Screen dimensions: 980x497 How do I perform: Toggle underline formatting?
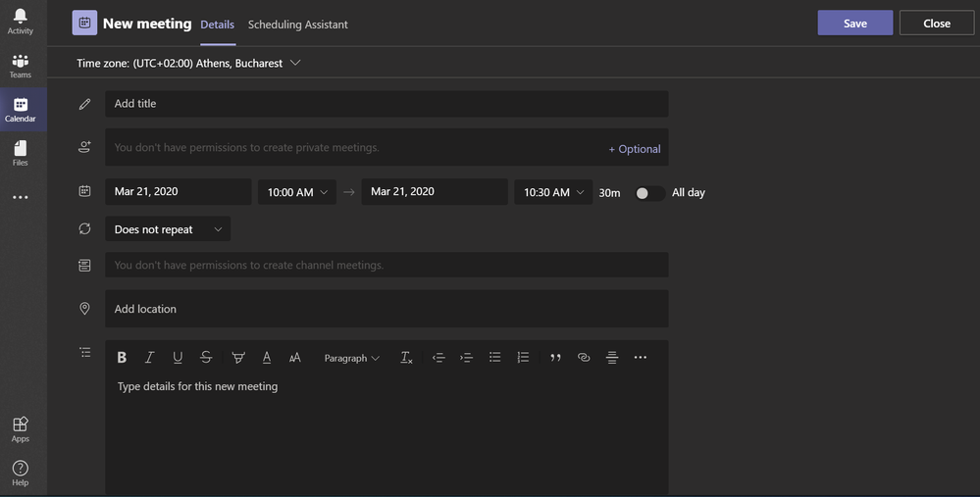pyautogui.click(x=178, y=357)
